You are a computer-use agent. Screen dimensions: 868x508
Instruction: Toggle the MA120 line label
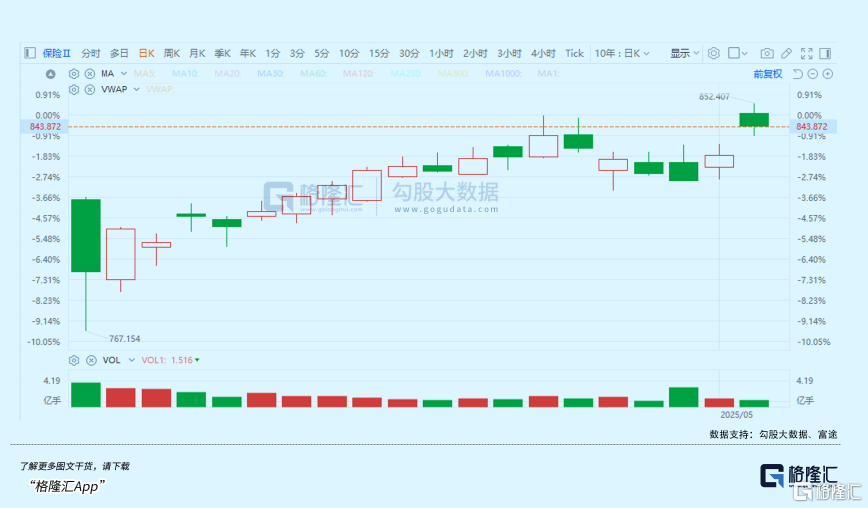(358, 74)
